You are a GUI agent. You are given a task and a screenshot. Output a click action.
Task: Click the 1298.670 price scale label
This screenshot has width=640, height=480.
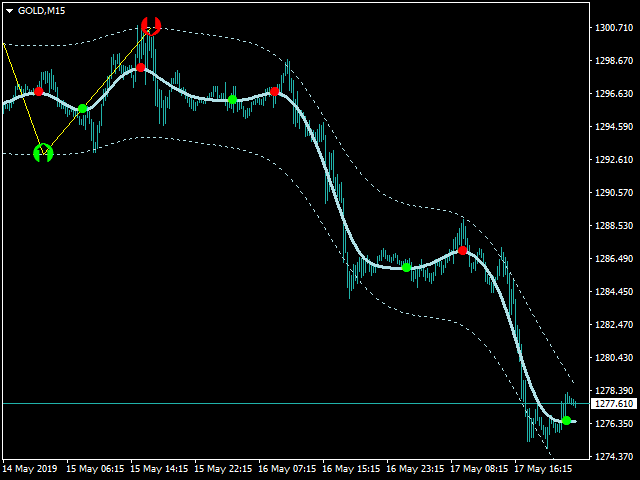pyautogui.click(x=614, y=61)
